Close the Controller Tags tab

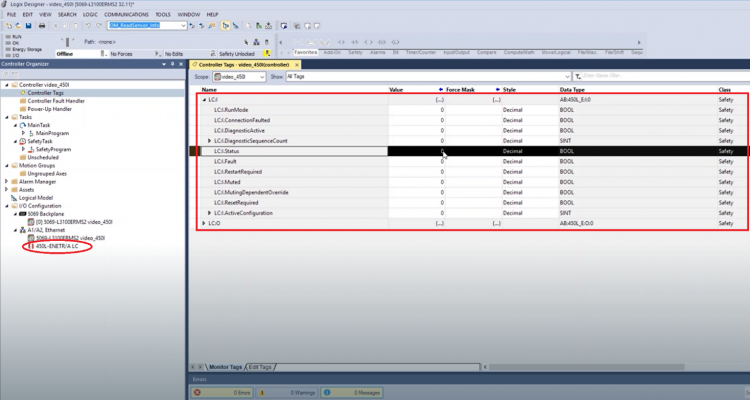click(297, 65)
